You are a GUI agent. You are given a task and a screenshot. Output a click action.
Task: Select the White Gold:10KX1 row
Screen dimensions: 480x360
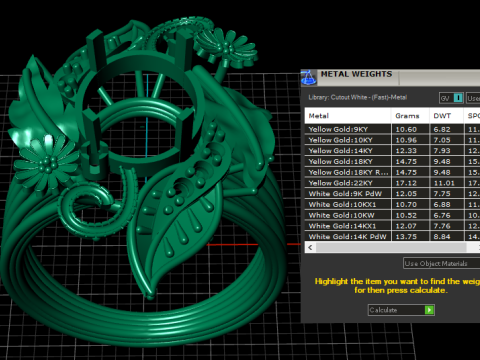[392, 205]
